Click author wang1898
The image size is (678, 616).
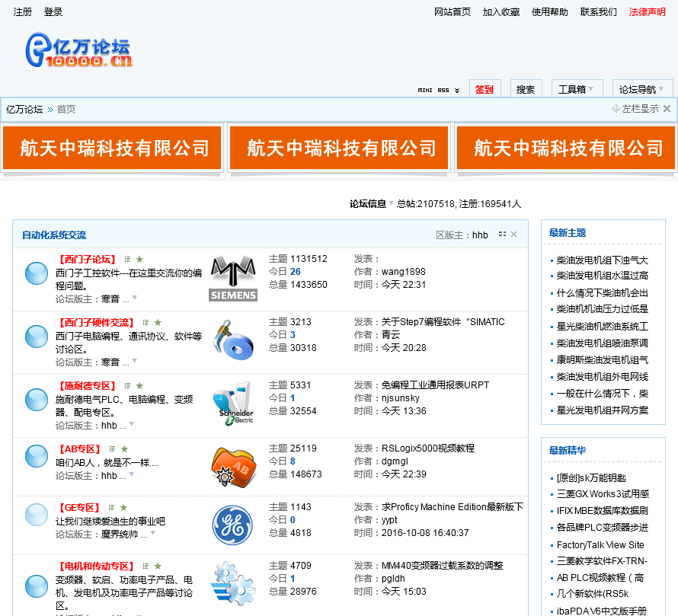coord(404,272)
